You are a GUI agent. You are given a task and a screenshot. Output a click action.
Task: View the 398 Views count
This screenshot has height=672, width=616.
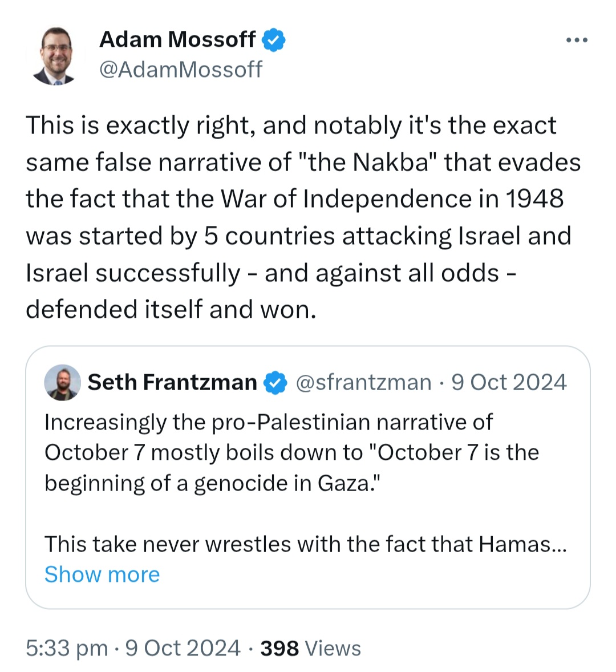coord(311,648)
